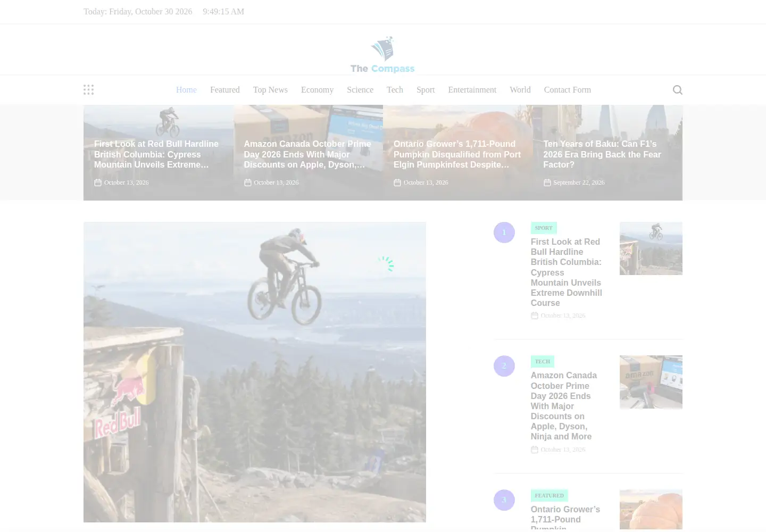Click calendar icon beside sidebar Red Bull date
Screen dimensions: 766x532
(535, 316)
